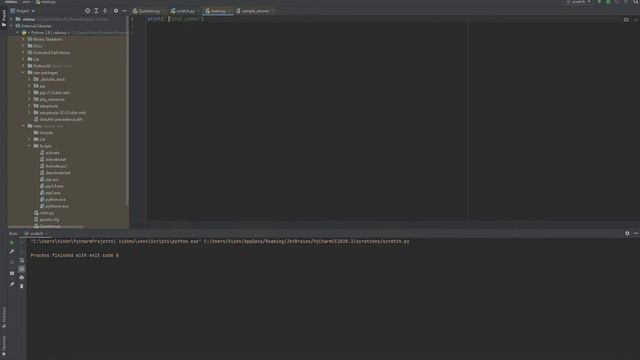Open the scratch run configuration dropdown
640x360 pixels.
point(578,2)
